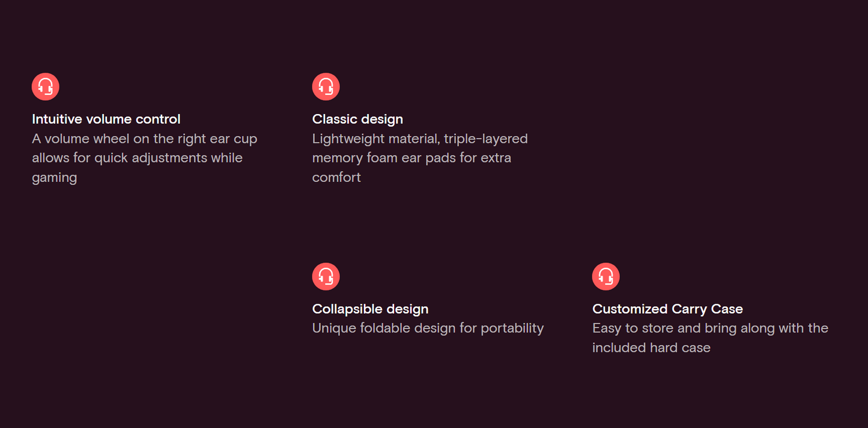Click the words "Lightweight material"
Viewport: 868px width, 428px height.
[x=374, y=139]
